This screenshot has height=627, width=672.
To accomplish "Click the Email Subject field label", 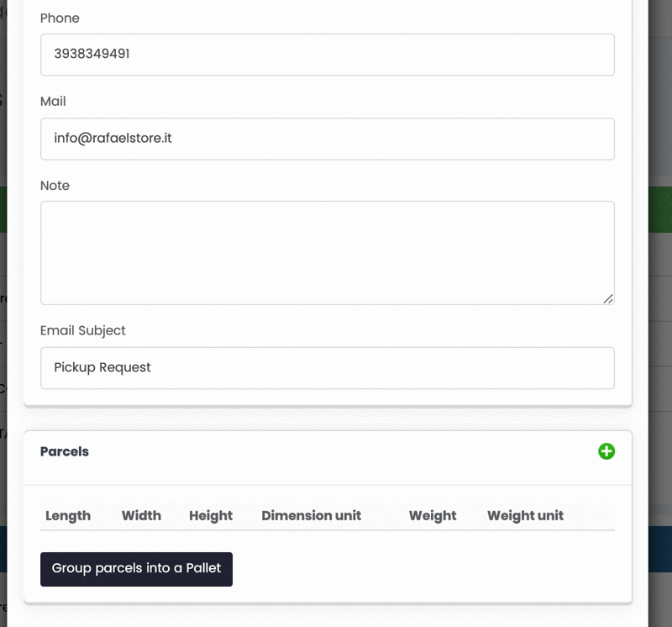I will tap(82, 330).
